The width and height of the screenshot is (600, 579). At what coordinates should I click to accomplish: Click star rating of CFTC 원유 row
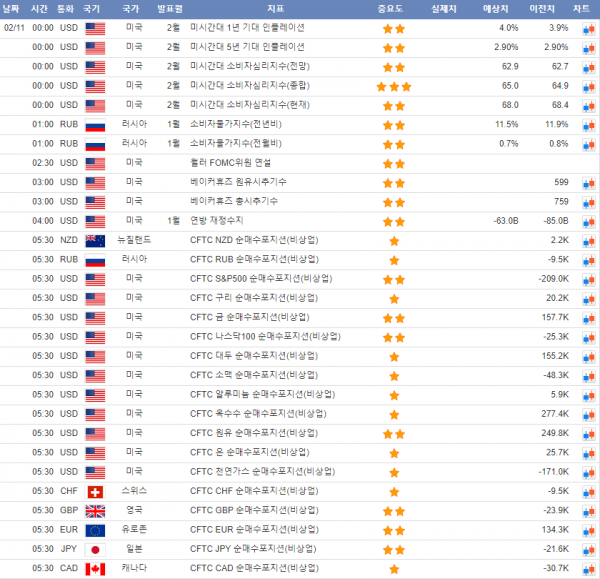click(393, 434)
